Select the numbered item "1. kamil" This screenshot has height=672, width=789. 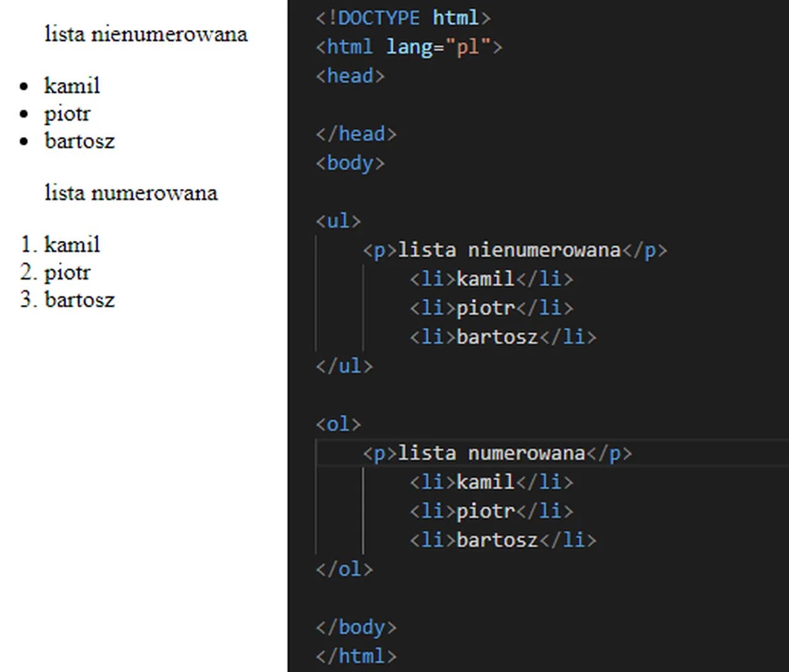(x=60, y=245)
